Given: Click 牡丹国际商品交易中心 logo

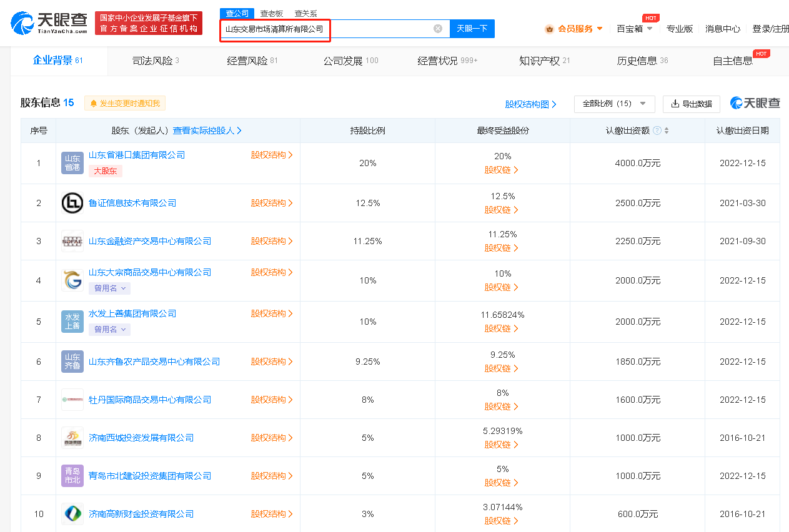Looking at the screenshot, I should pos(72,400).
